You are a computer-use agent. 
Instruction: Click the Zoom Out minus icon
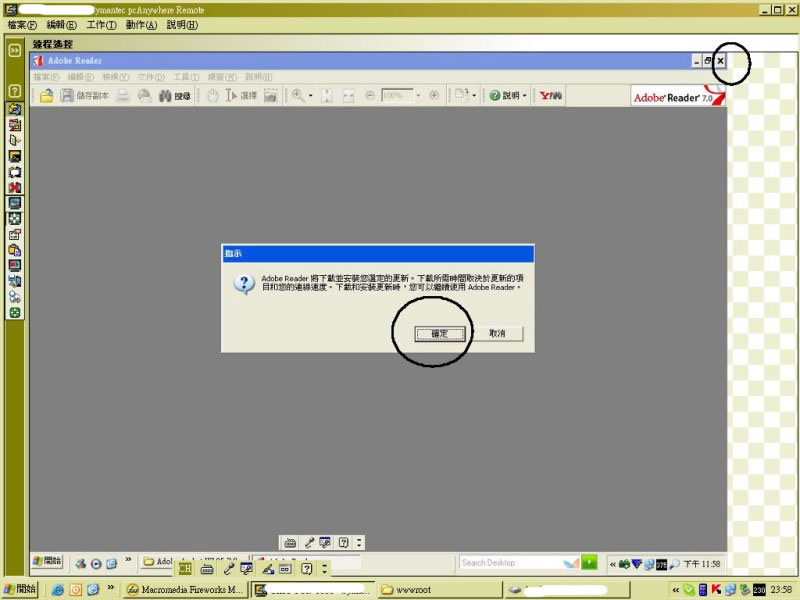370,95
